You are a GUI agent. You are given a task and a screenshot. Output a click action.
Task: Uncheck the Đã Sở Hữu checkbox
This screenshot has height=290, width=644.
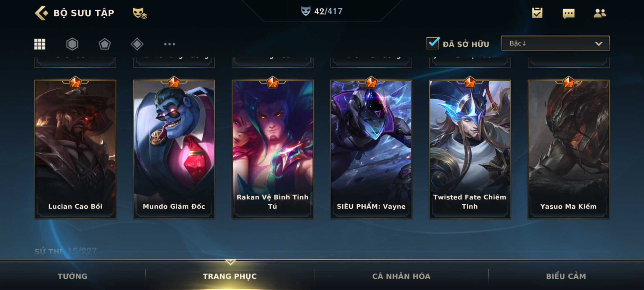pyautogui.click(x=433, y=43)
